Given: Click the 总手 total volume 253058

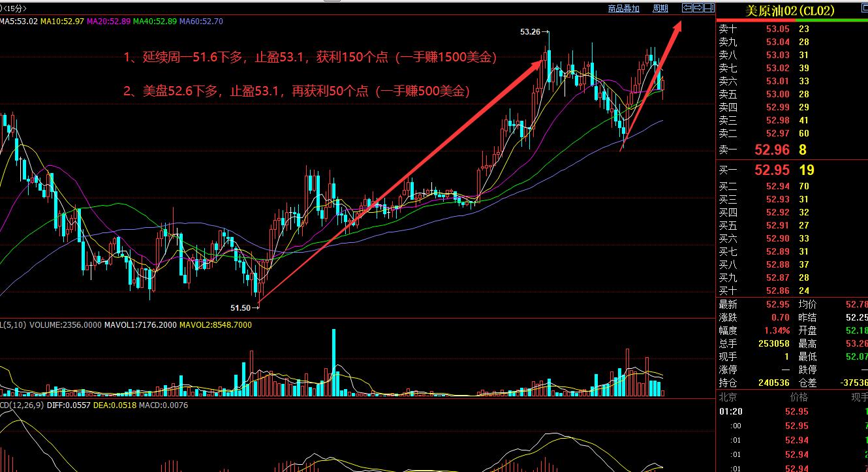Looking at the screenshot, I should (774, 343).
